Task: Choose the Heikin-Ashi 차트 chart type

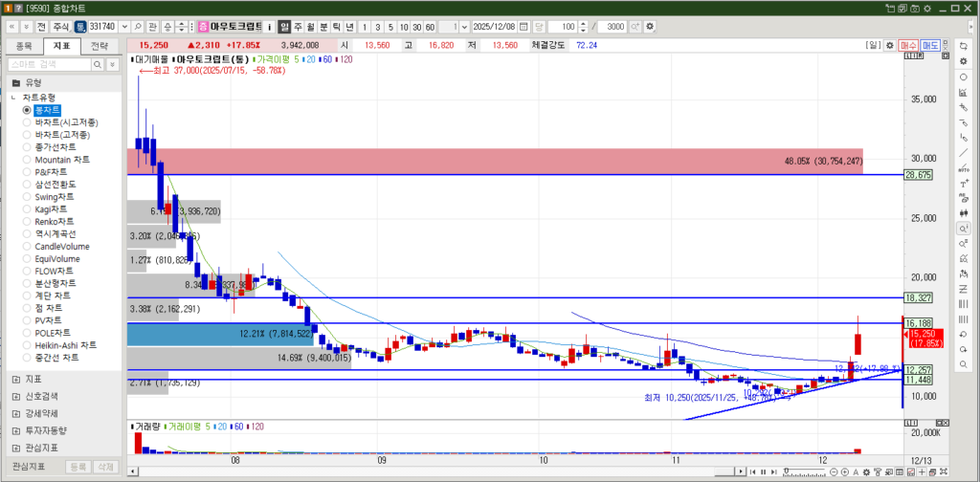Action: (x=28, y=345)
